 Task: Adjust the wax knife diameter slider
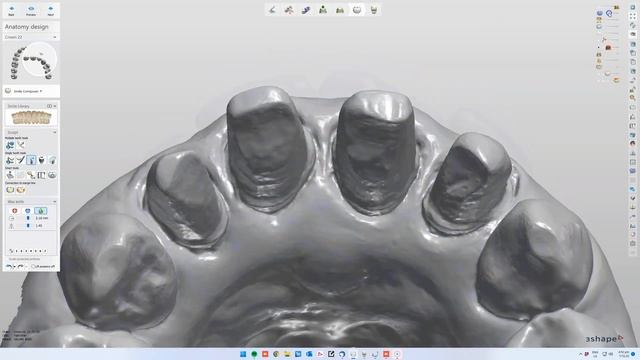[28, 218]
